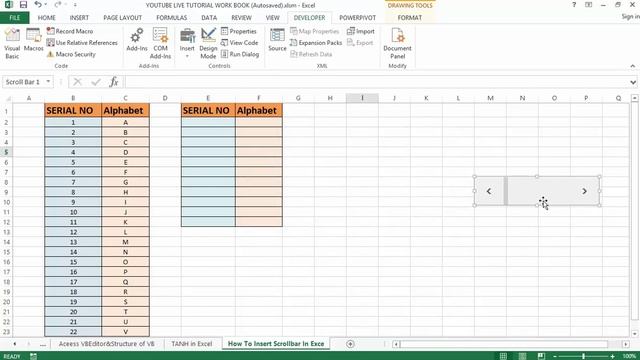Open hidden sheets ellipsis
The height and width of the screenshot is (360, 640).
click(43, 344)
